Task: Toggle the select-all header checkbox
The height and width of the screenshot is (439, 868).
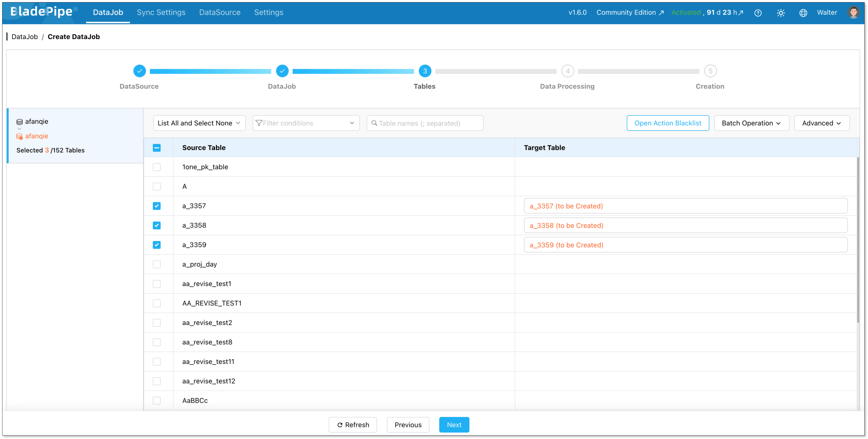Action: [157, 148]
